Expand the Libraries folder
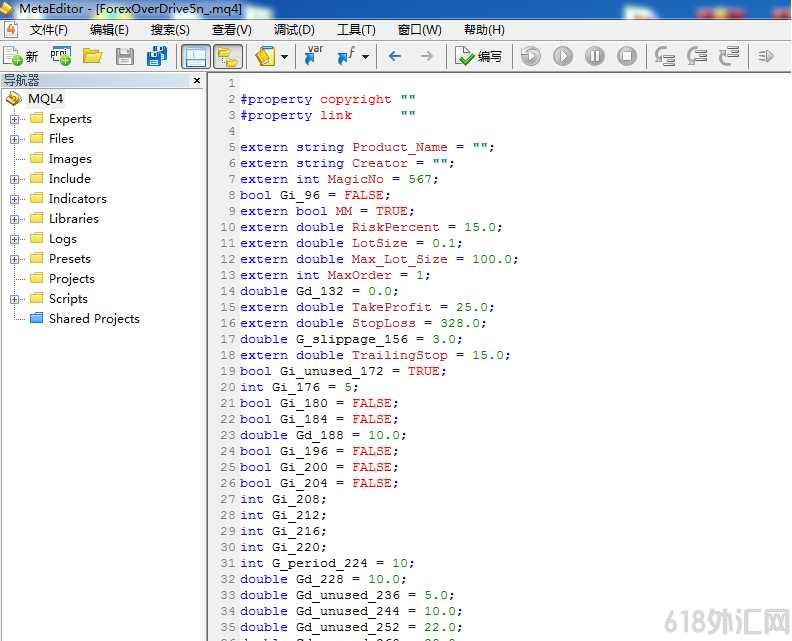Image resolution: width=792 pixels, height=641 pixels. click(x=14, y=219)
